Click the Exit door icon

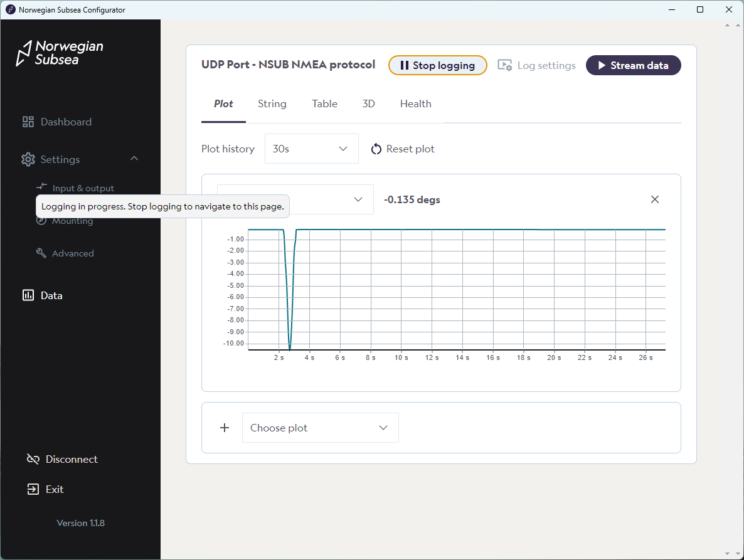[33, 489]
